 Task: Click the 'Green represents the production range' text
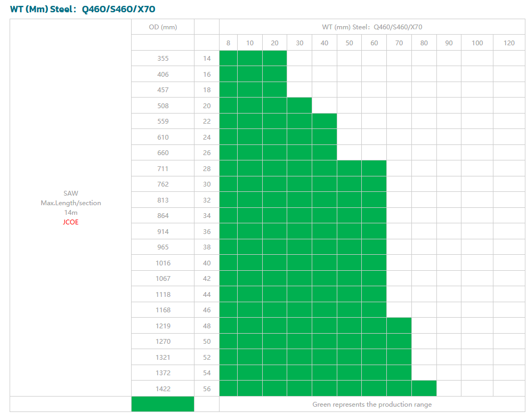tap(372, 404)
